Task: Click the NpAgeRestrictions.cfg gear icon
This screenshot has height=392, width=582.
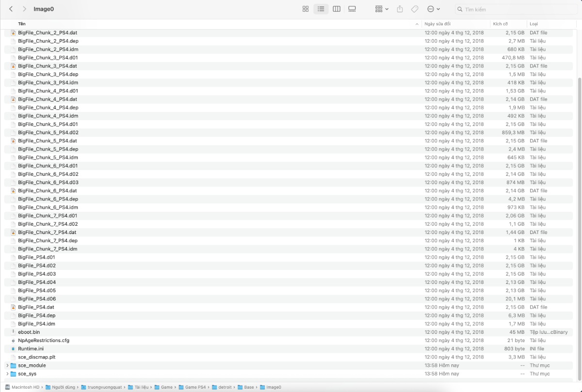Action: click(13, 341)
